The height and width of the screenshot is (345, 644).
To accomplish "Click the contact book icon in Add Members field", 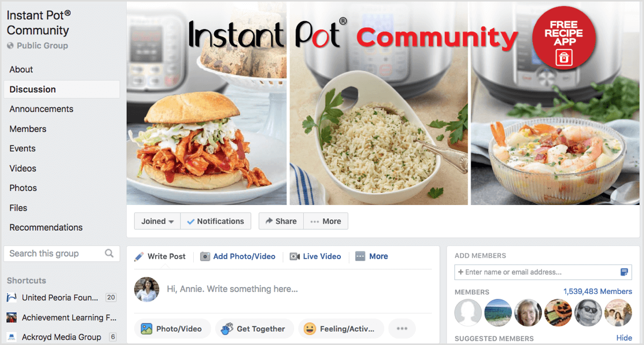I will tap(624, 272).
